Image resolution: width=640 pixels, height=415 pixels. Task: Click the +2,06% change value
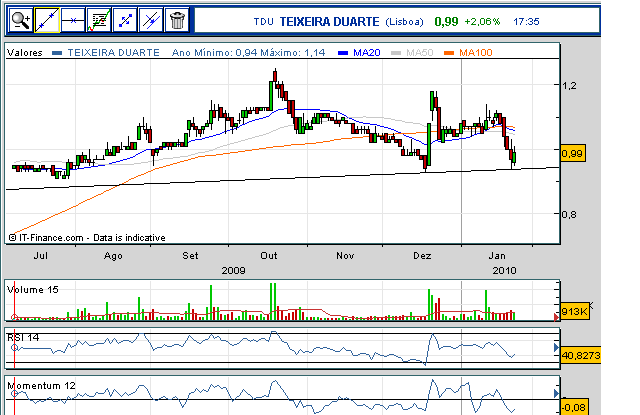tap(482, 22)
